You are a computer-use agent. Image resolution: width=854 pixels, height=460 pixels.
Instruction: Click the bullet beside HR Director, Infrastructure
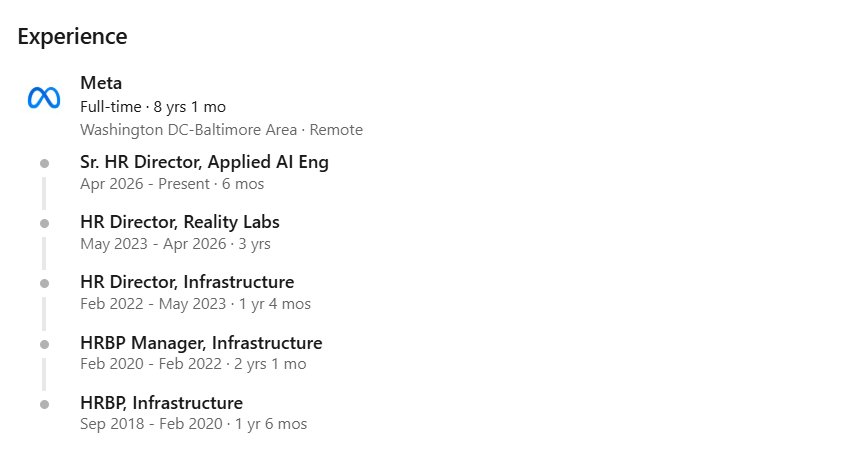tap(45, 283)
